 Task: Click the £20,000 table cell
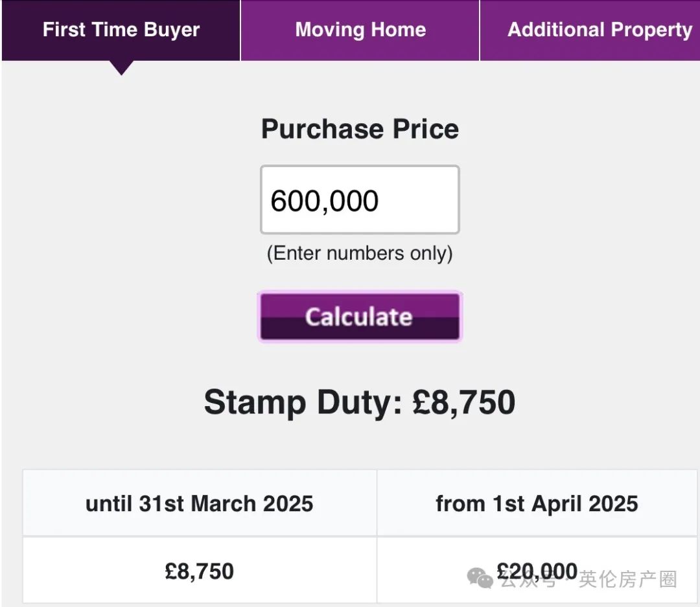(x=537, y=571)
